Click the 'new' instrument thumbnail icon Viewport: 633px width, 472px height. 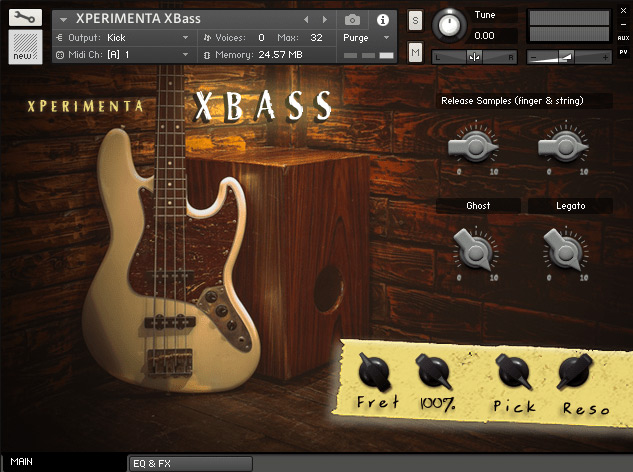point(25,46)
